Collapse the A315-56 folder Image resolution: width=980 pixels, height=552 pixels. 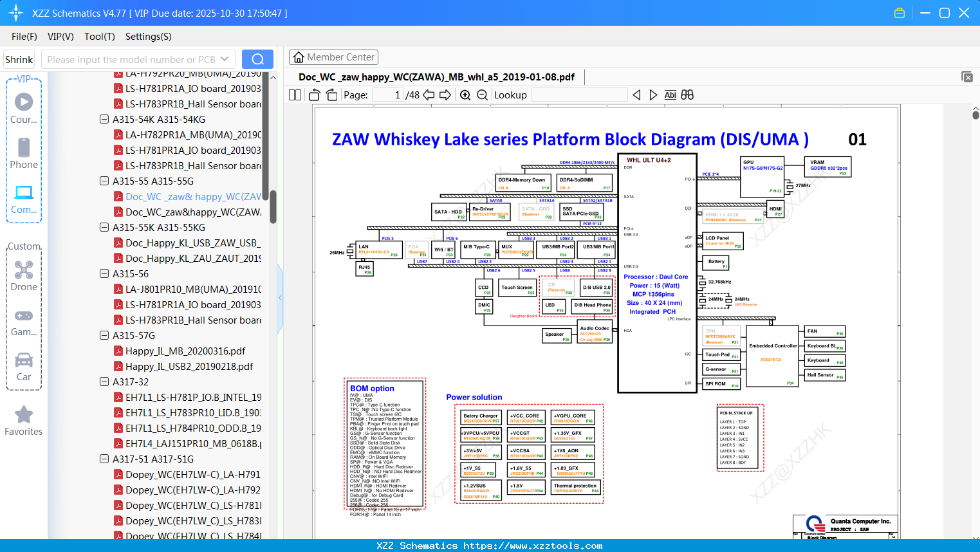click(x=104, y=273)
